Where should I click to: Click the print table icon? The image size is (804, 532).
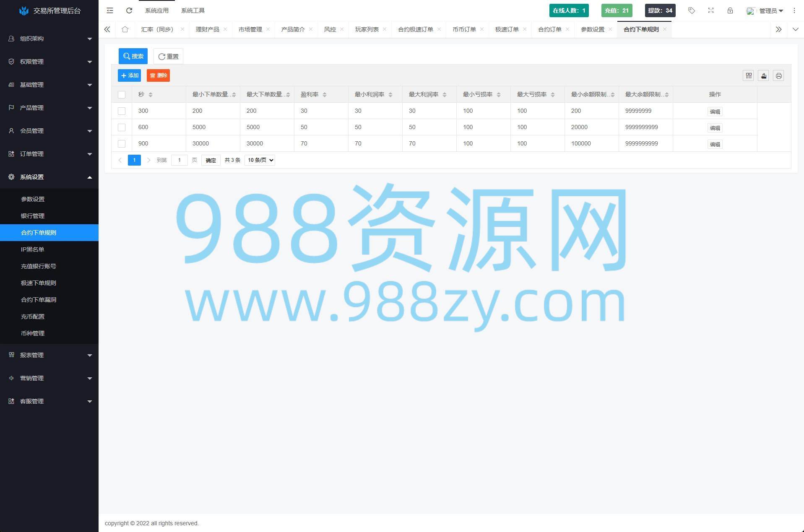(x=778, y=76)
